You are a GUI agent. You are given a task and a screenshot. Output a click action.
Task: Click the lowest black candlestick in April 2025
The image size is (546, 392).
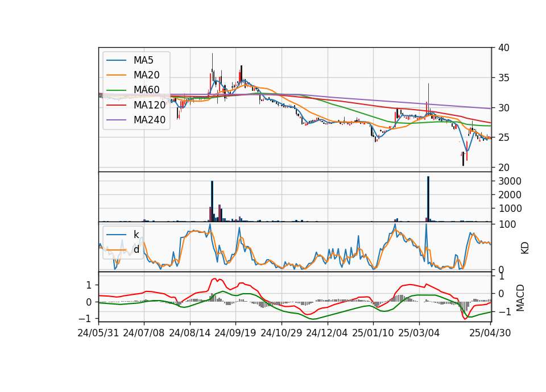point(463,159)
